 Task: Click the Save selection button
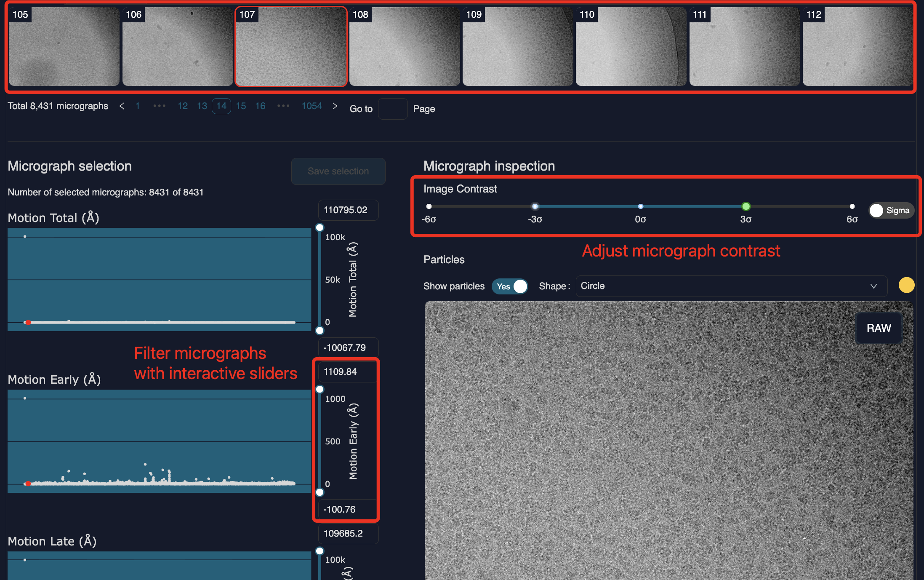(x=338, y=171)
